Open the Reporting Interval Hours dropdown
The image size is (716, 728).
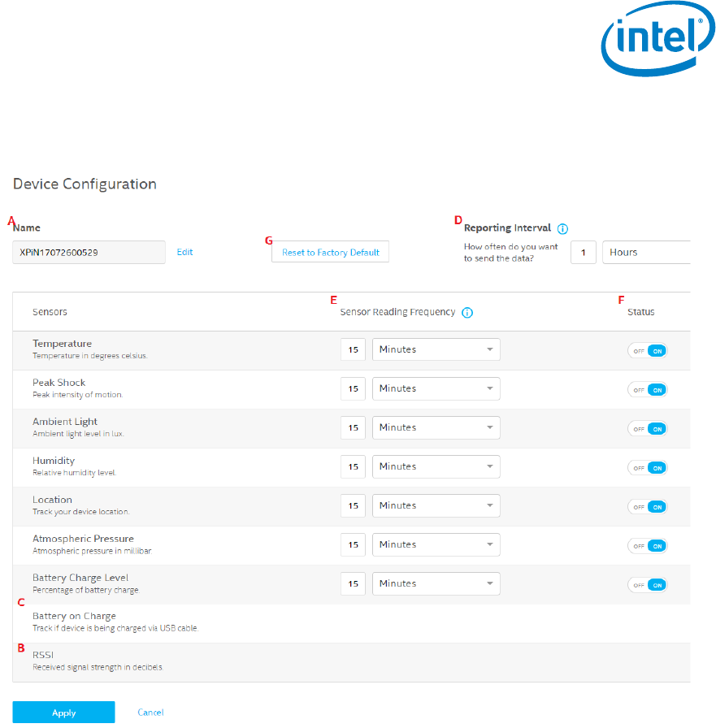coord(647,253)
